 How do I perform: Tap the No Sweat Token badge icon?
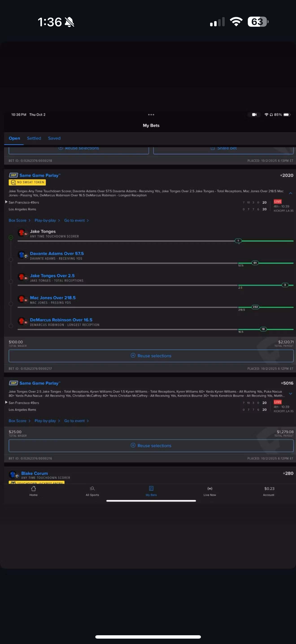(13, 182)
